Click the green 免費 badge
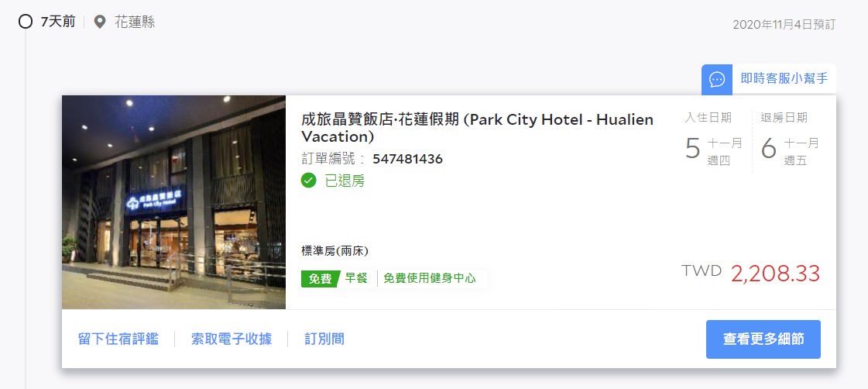The height and width of the screenshot is (389, 868). click(320, 278)
